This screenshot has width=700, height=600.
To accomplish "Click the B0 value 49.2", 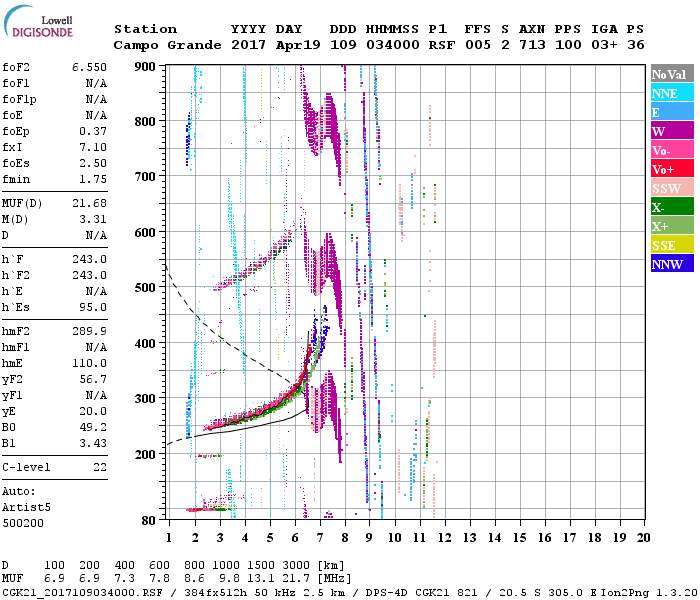I will (x=93, y=427).
